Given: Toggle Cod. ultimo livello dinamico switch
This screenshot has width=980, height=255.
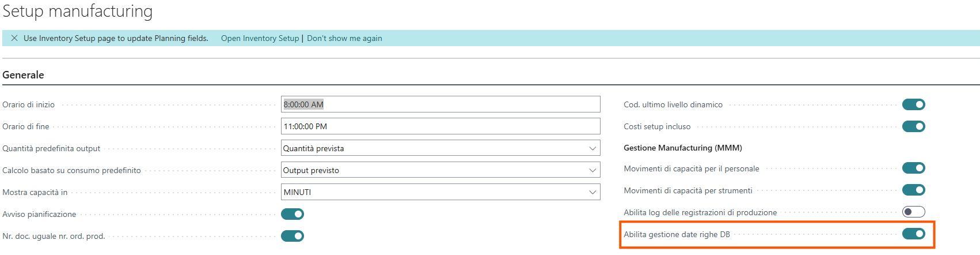Looking at the screenshot, I should 913,104.
